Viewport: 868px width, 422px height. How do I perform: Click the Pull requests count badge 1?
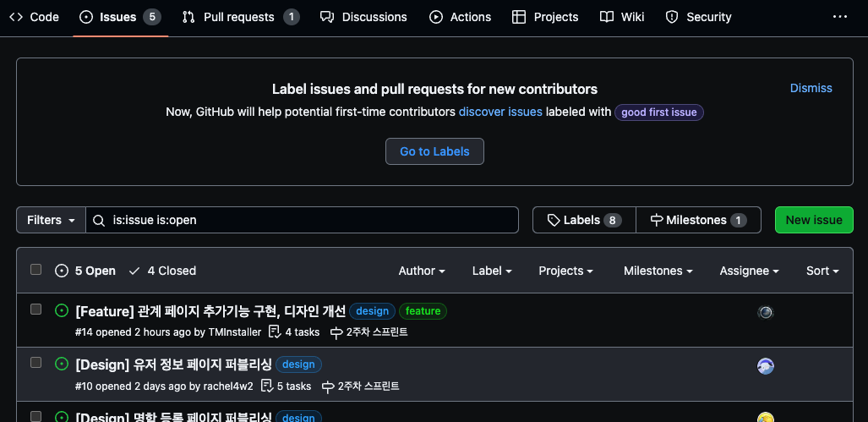(x=292, y=17)
